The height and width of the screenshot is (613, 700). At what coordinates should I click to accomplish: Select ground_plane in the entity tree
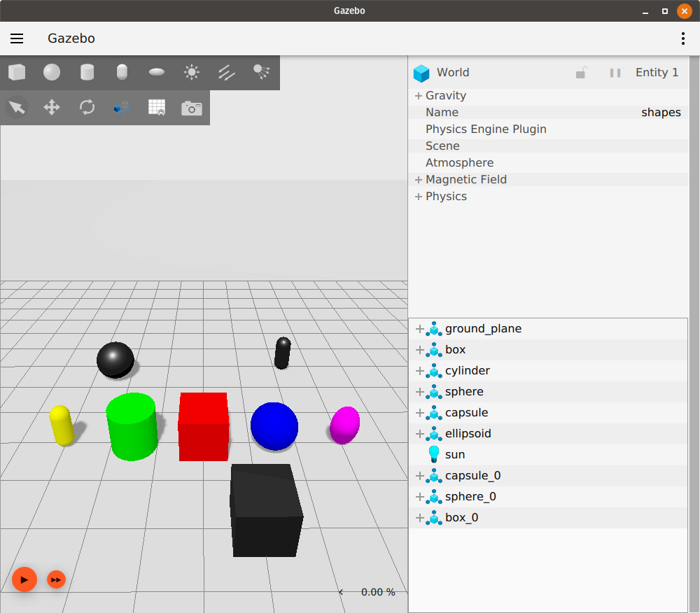click(548, 329)
